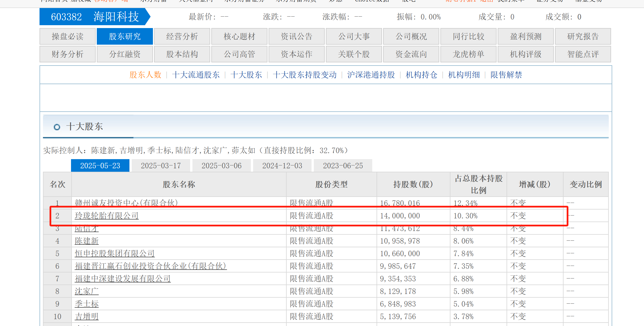This screenshot has height=326, width=644.
Task: Jump to 机构明细 section
Action: click(464, 75)
